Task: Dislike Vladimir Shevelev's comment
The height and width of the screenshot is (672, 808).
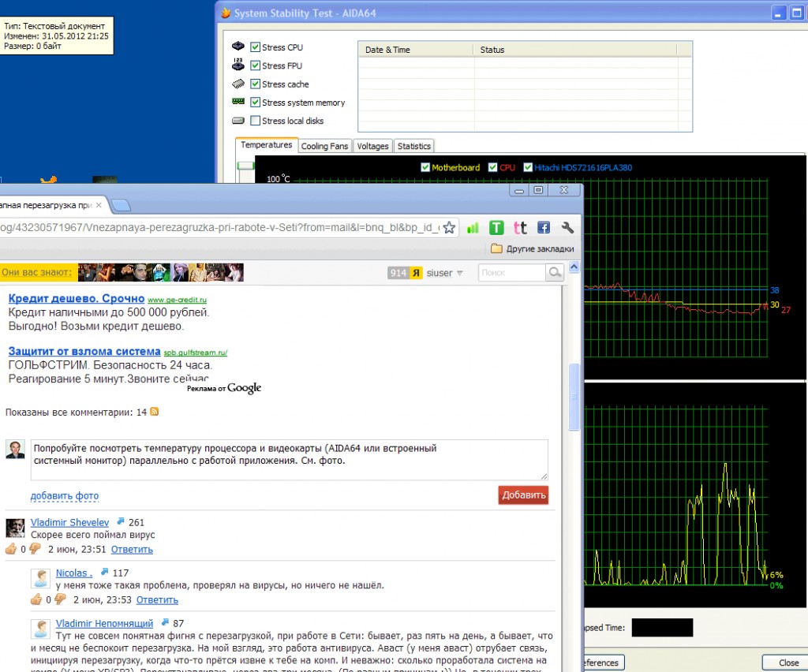Action: 35,549
